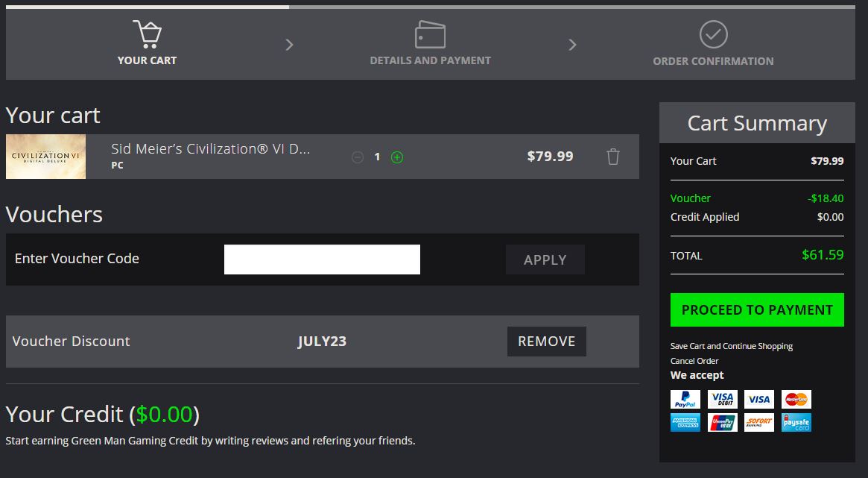Click the quantity number 1
The image size is (868, 478).
[377, 157]
